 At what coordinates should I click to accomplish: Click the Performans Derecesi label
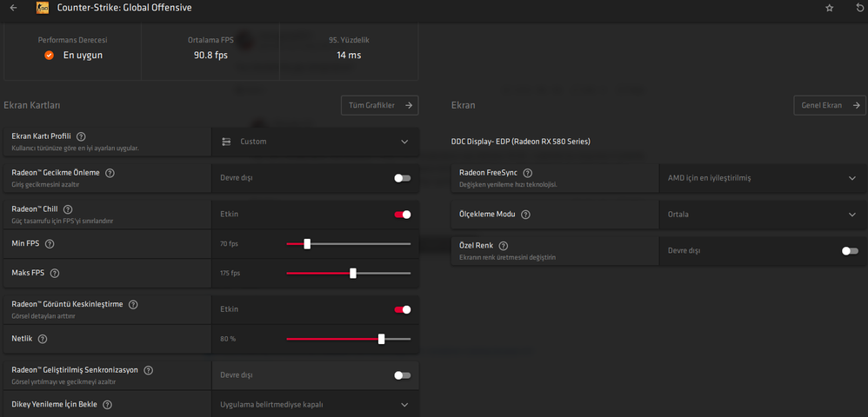click(72, 40)
